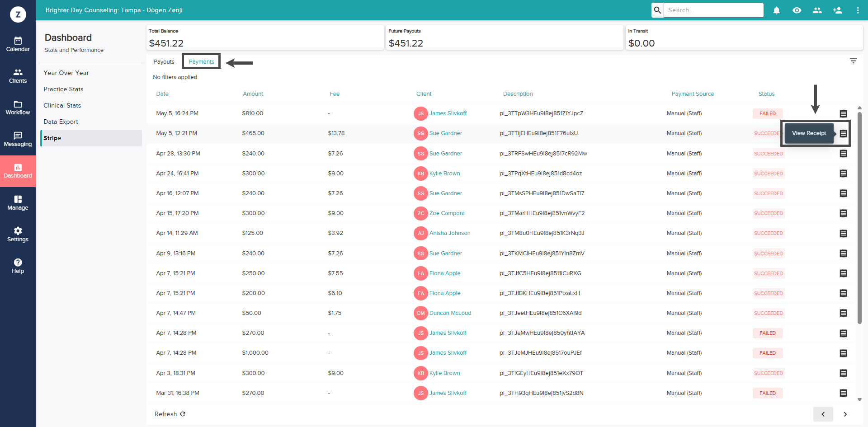
Task: Open Calendar from the sidebar
Action: pos(18,44)
